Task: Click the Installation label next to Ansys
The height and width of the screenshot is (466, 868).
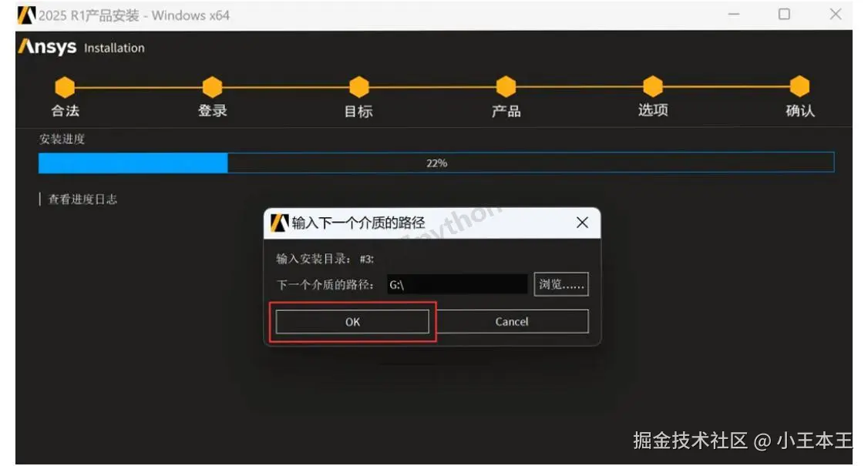Action: point(114,48)
